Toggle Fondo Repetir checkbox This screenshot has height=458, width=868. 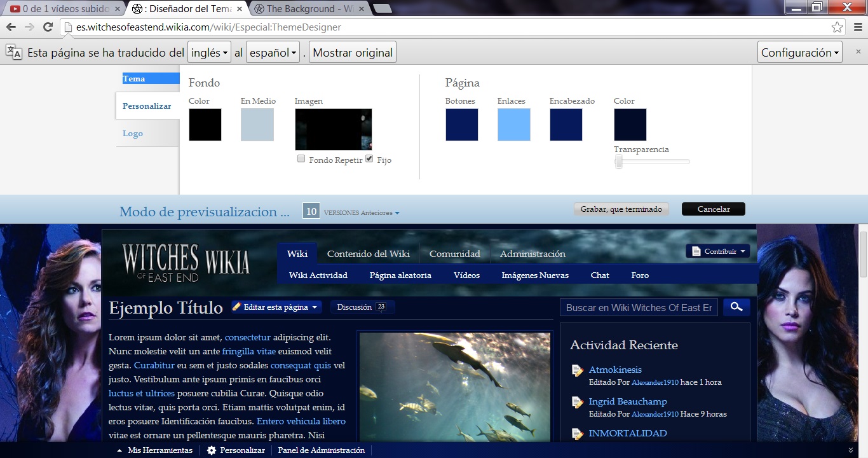pyautogui.click(x=301, y=159)
